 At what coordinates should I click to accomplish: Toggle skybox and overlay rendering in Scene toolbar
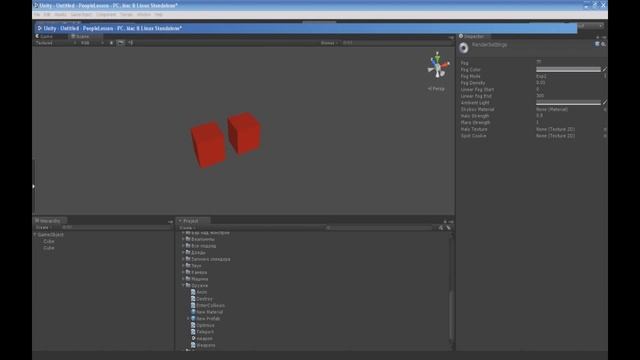pos(120,43)
